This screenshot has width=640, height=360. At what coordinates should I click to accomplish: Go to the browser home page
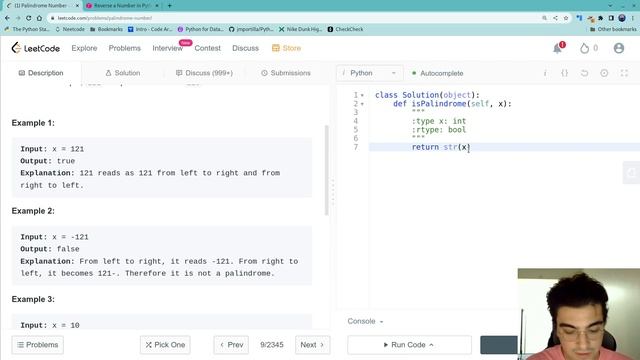(39, 18)
